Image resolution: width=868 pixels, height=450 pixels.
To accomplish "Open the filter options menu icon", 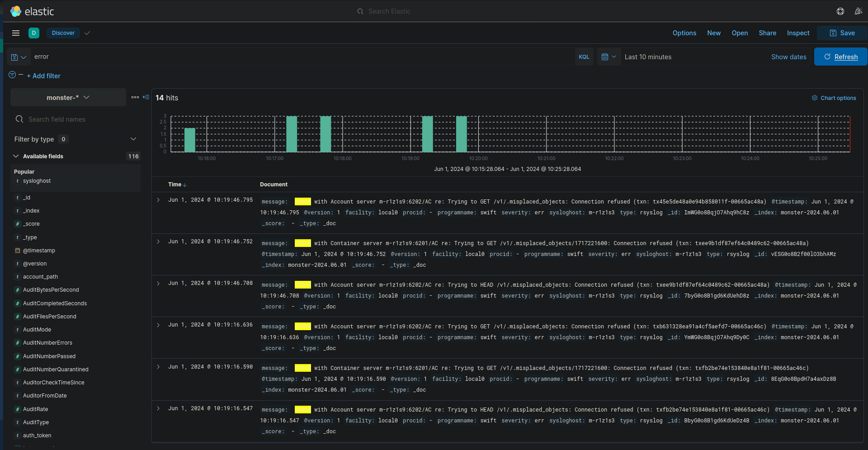I will point(13,75).
